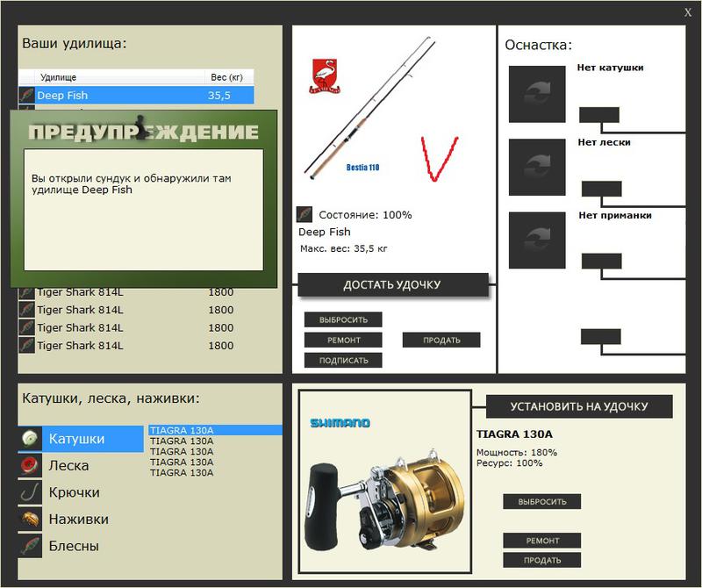Click the dark button under Нет приманки

(x=601, y=261)
